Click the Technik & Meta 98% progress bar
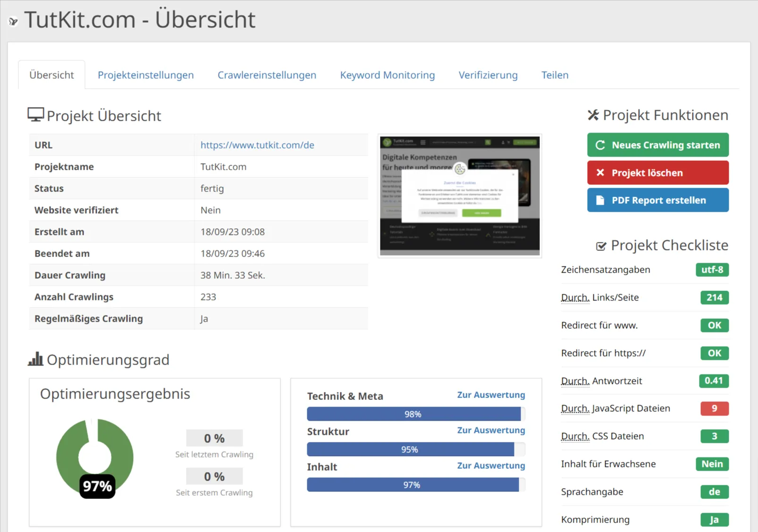The height and width of the screenshot is (532, 758). point(416,414)
